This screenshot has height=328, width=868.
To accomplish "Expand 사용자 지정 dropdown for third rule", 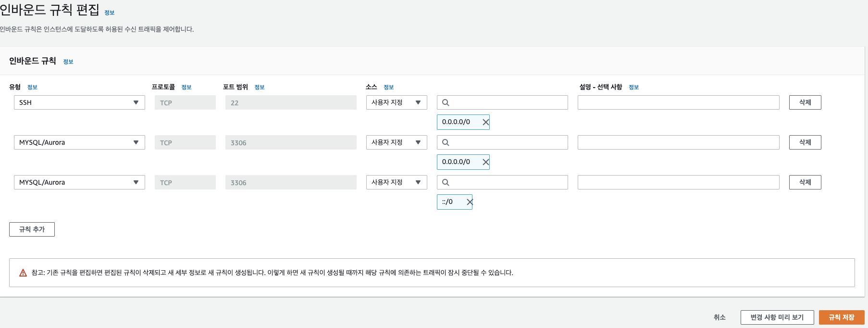I will coord(396,182).
